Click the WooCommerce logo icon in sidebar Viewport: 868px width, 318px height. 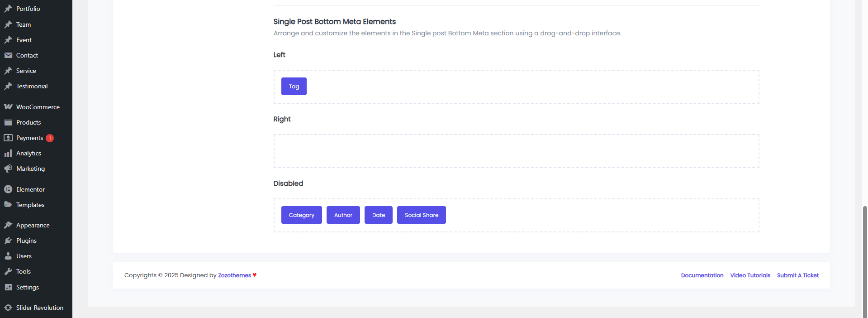click(x=8, y=107)
